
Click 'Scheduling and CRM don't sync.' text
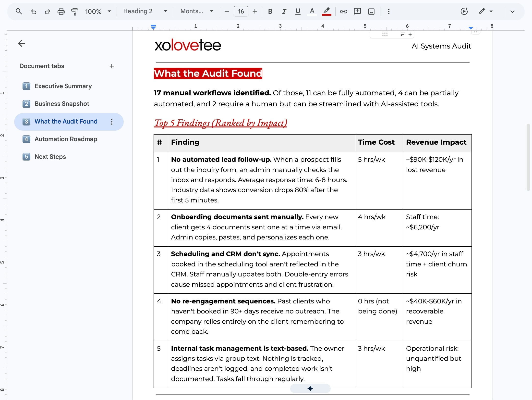point(225,254)
